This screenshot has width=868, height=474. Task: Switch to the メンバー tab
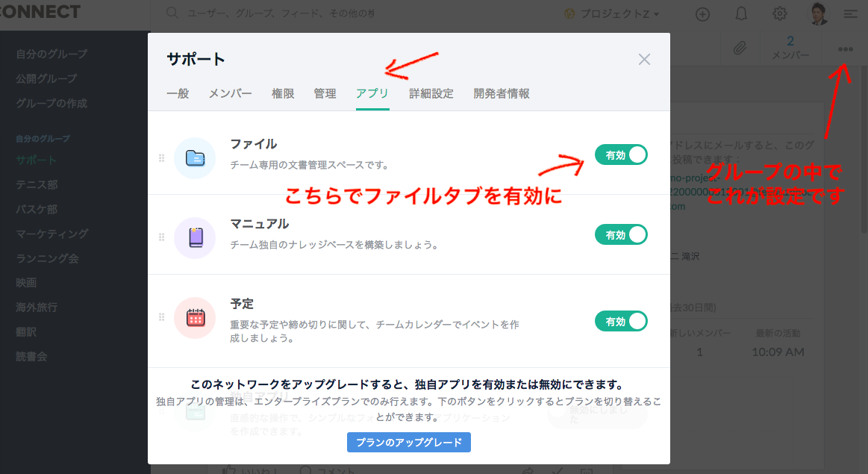(x=231, y=93)
